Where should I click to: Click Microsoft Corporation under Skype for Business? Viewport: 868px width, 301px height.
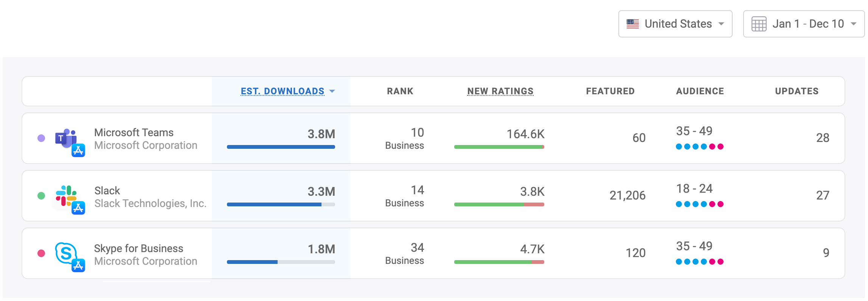(146, 261)
